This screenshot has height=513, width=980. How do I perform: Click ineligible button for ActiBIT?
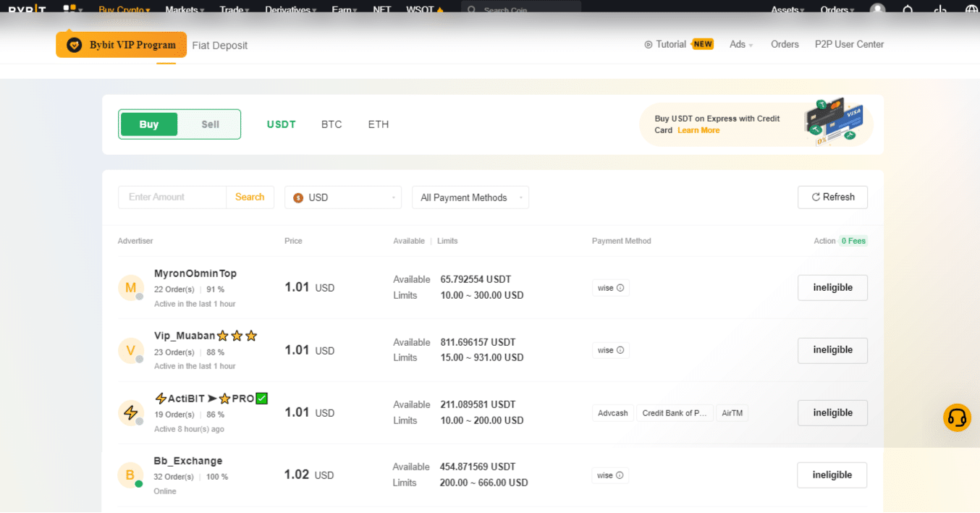click(832, 412)
